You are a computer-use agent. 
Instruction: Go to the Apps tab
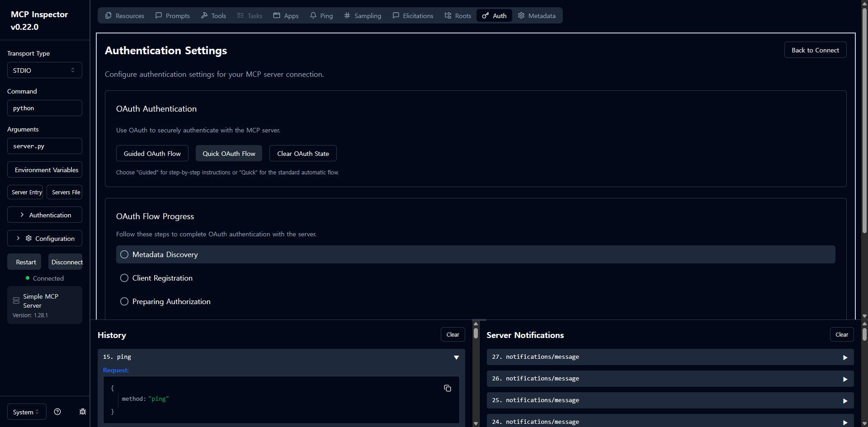(286, 15)
